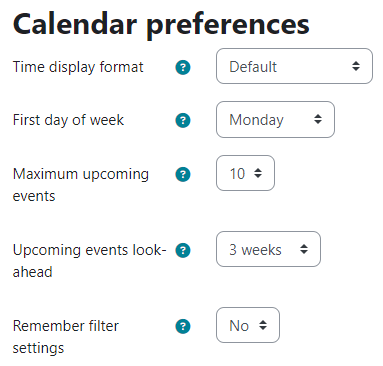The image size is (383, 366).
Task: Expand the Monday first-day dropdown
Action: pos(275,119)
